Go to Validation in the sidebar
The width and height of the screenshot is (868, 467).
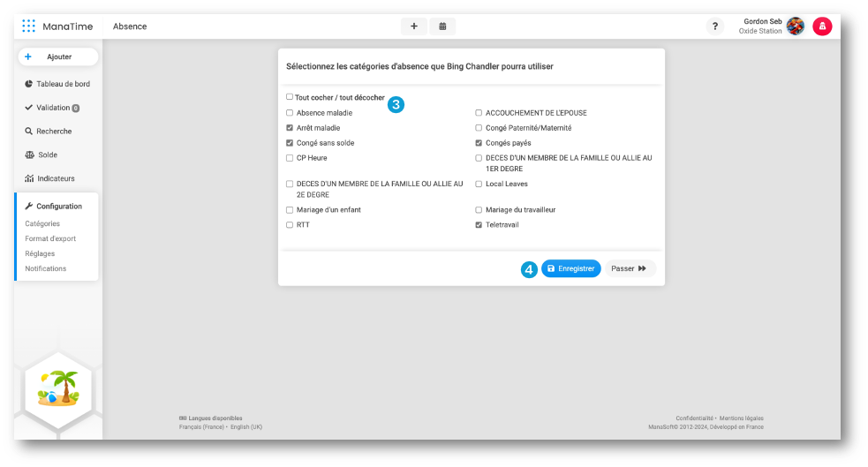pos(52,108)
